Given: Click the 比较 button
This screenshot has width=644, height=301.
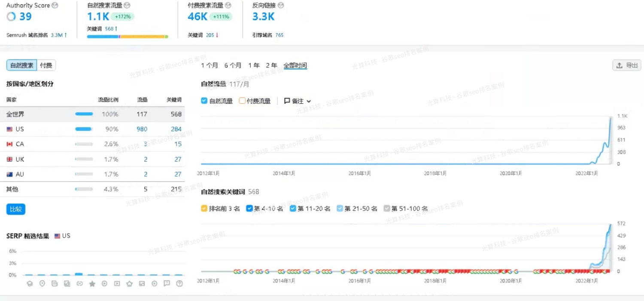Looking at the screenshot, I should point(15,209).
